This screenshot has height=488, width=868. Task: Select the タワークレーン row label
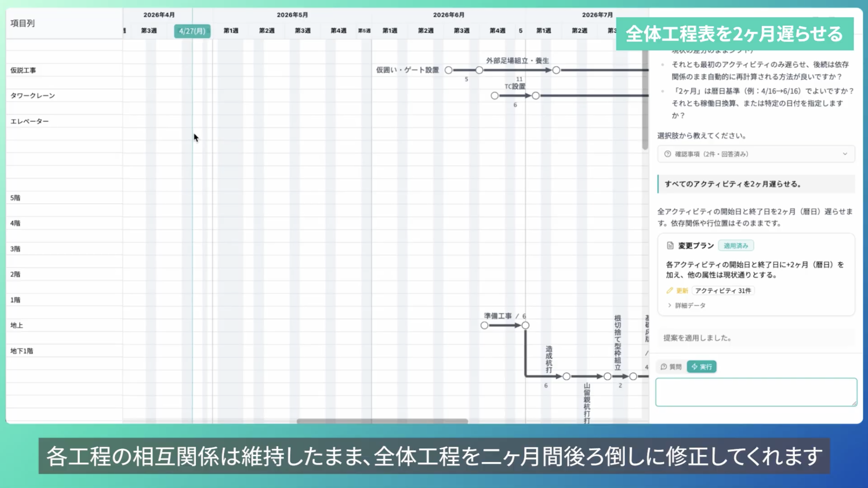point(33,96)
